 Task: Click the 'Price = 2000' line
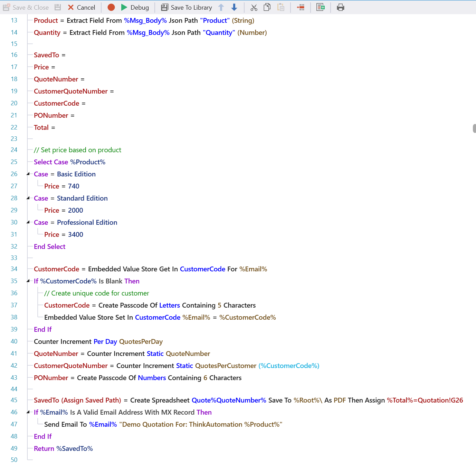click(64, 210)
